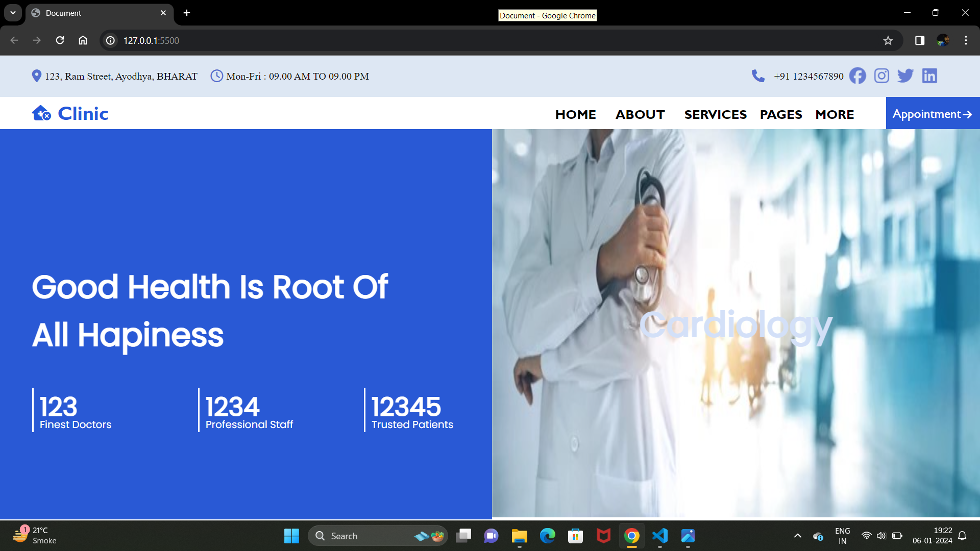This screenshot has height=551, width=980.
Task: Show hidden system tray icons chevron
Action: click(x=798, y=536)
